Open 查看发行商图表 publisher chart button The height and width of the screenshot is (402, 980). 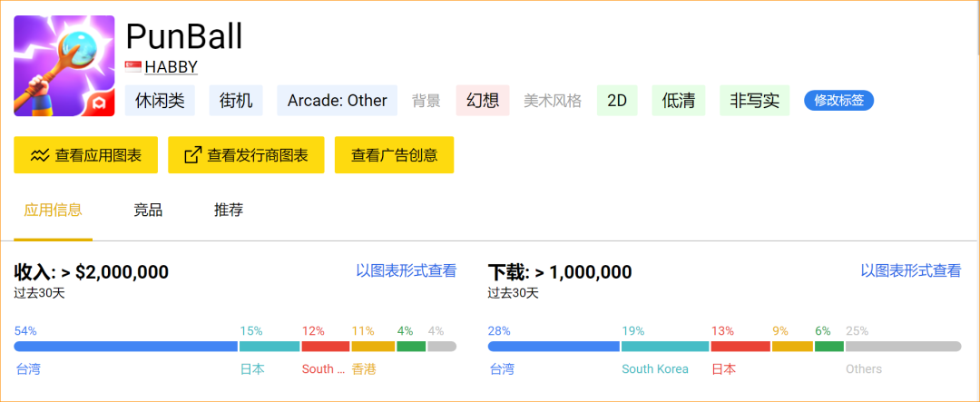[246, 155]
